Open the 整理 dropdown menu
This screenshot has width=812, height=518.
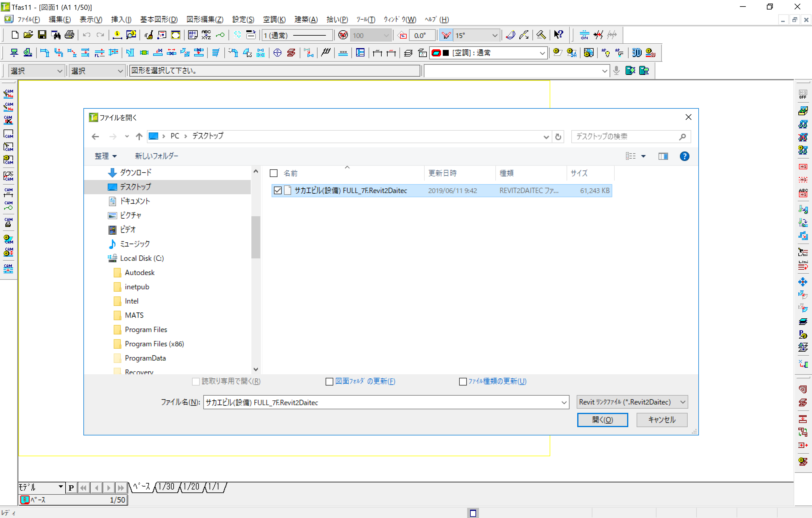point(105,156)
